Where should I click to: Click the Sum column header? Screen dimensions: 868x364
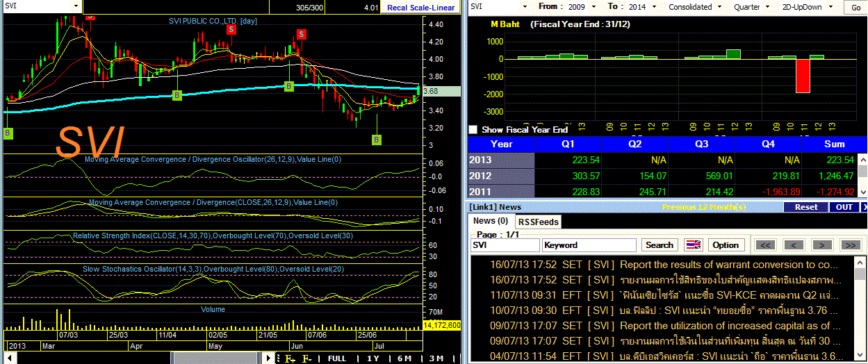[834, 144]
